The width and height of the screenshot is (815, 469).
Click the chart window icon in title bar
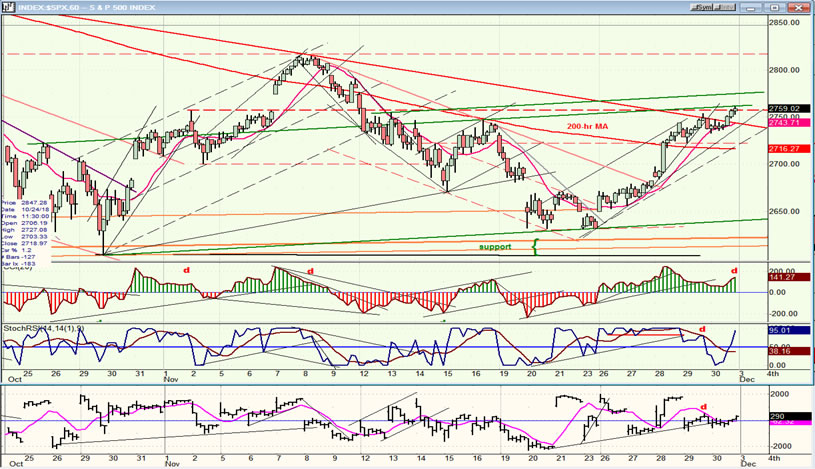[x=8, y=7]
